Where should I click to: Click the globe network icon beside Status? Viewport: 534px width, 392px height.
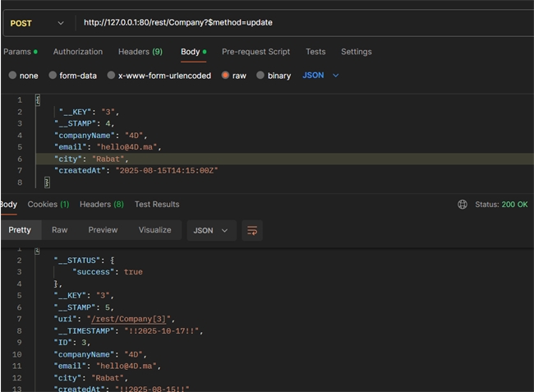click(x=463, y=205)
